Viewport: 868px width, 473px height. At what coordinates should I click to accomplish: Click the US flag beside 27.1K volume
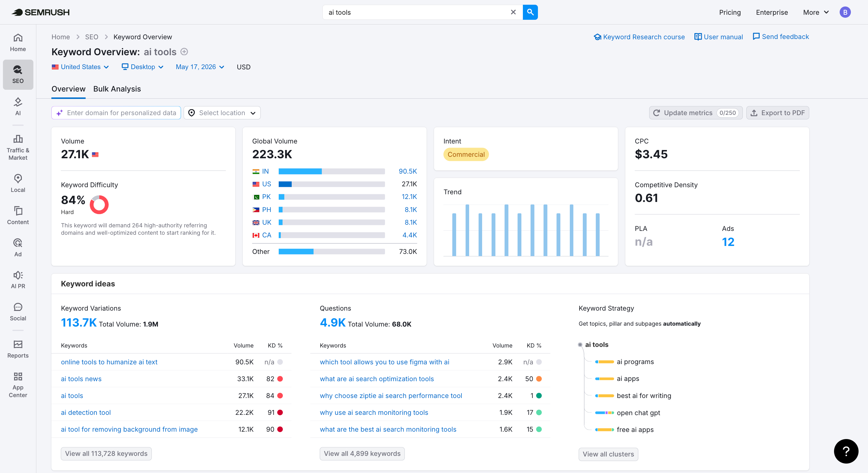click(x=95, y=155)
